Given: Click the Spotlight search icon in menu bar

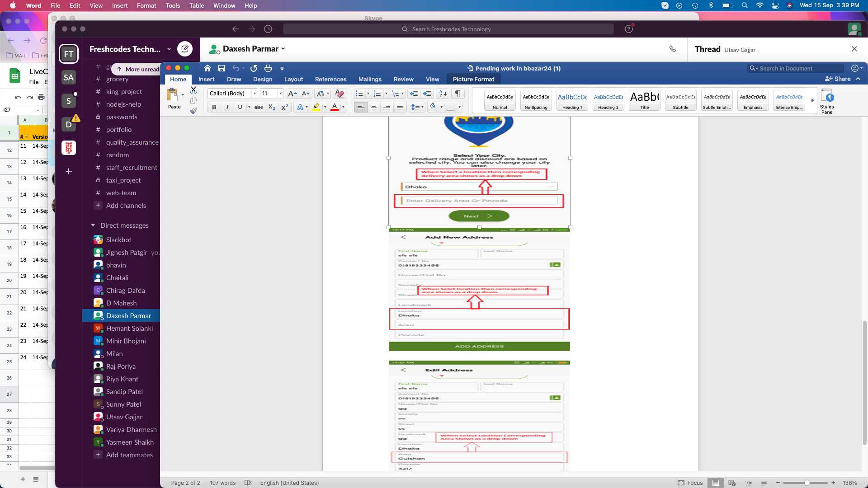Looking at the screenshot, I should (x=744, y=5).
